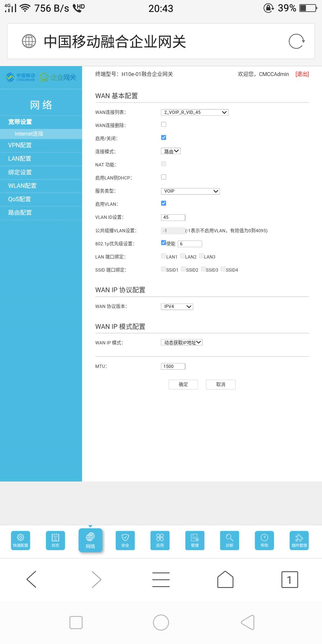Open the 管理 management icon
This screenshot has width=322, height=644.
point(195,540)
